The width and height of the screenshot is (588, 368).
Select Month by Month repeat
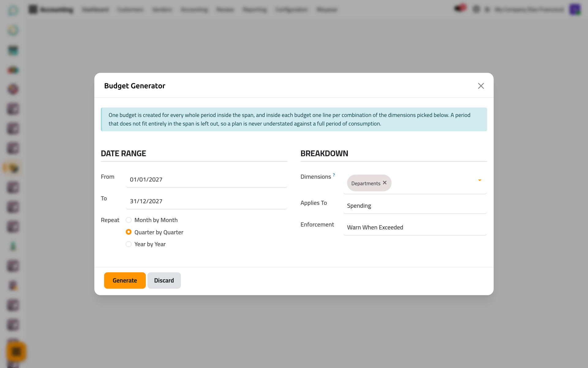129,220
